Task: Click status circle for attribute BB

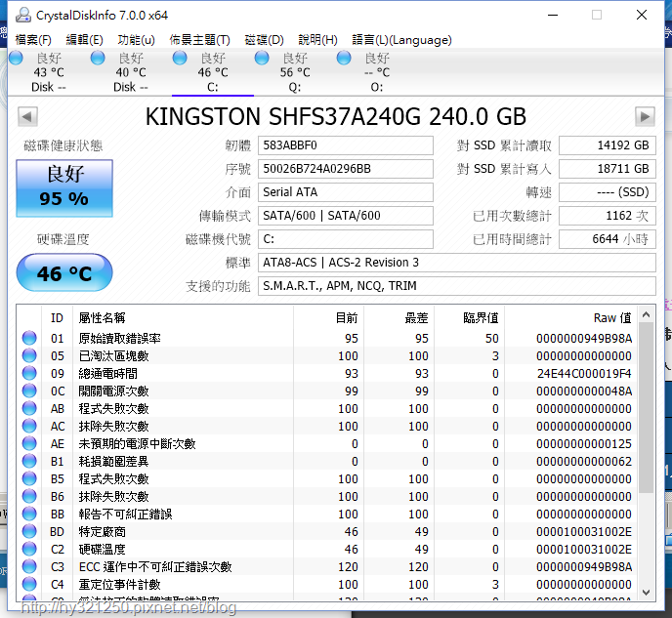Action: tap(29, 514)
